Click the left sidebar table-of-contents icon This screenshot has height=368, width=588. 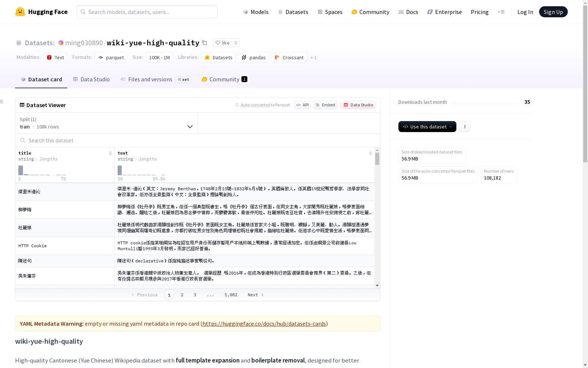(x=2, y=102)
